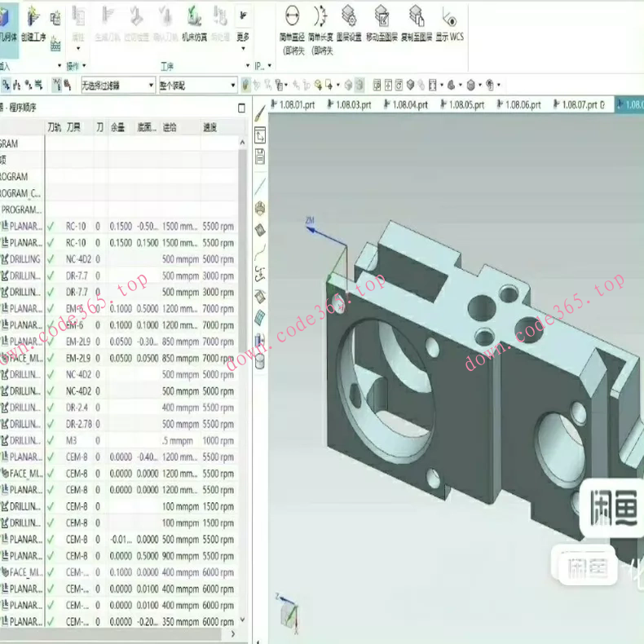The height and width of the screenshot is (644, 644).
Task: Click the drilling icon on the DRILLING row
Action: (x=5, y=259)
